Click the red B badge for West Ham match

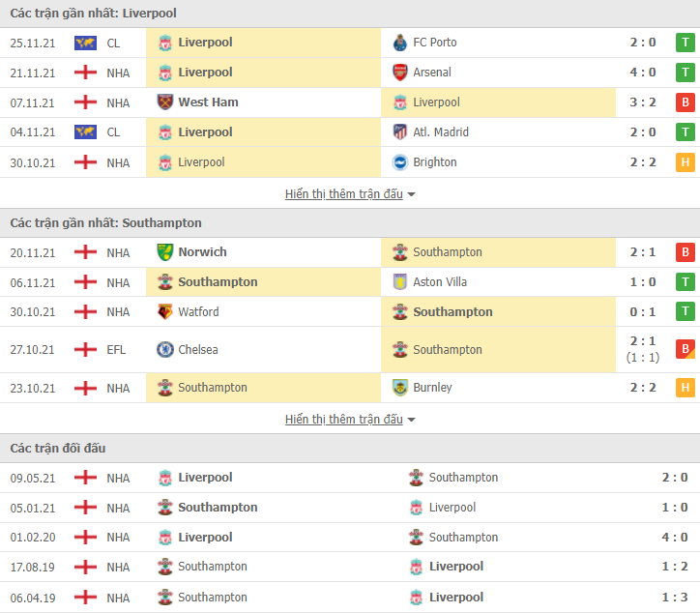coord(685,102)
